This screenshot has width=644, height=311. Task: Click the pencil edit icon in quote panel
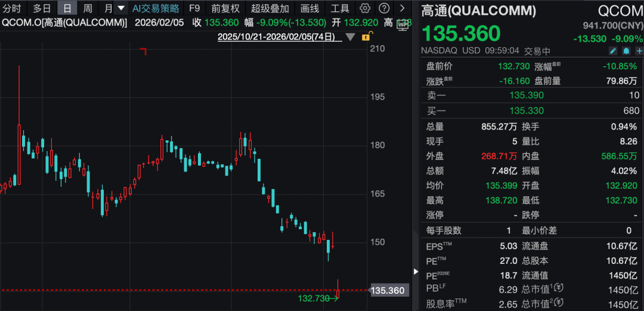coord(613,51)
